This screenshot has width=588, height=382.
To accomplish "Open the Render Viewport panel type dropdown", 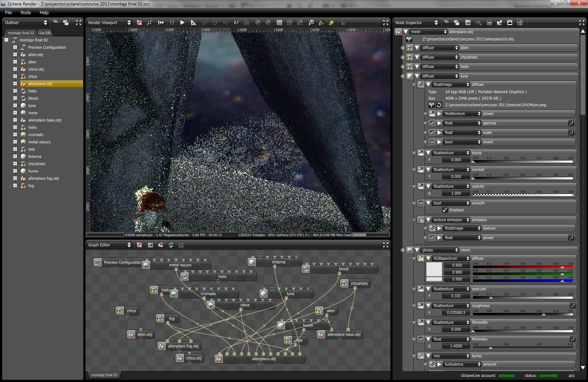I will coord(109,23).
